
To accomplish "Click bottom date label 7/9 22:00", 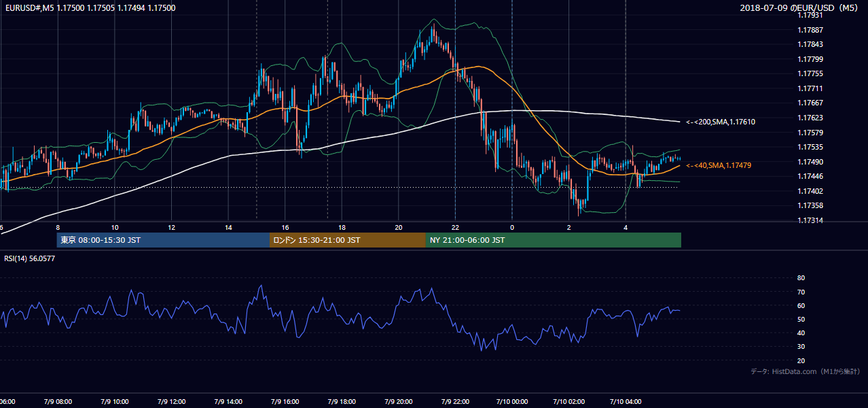I will [456, 401].
